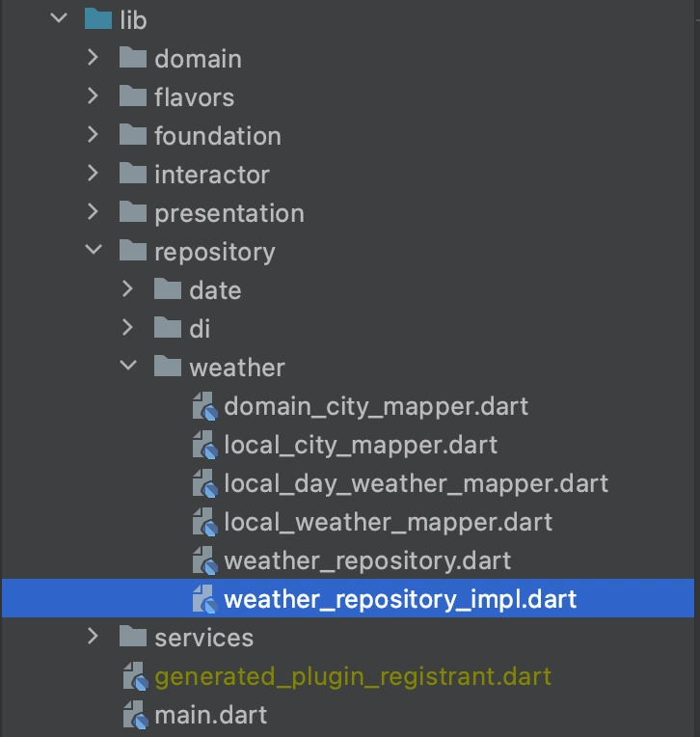This screenshot has width=700, height=737.
Task: Collapse the repository folder chevron
Action: coord(94,250)
